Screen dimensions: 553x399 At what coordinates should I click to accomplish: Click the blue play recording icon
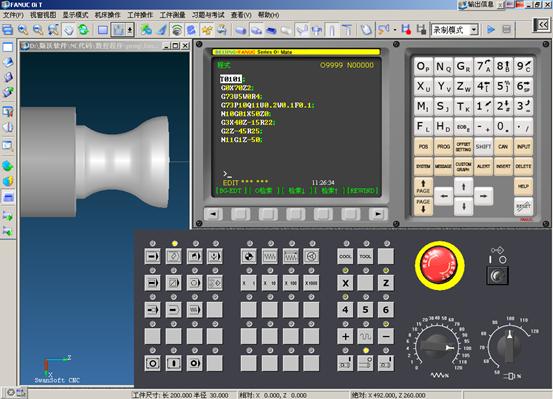[491, 30]
